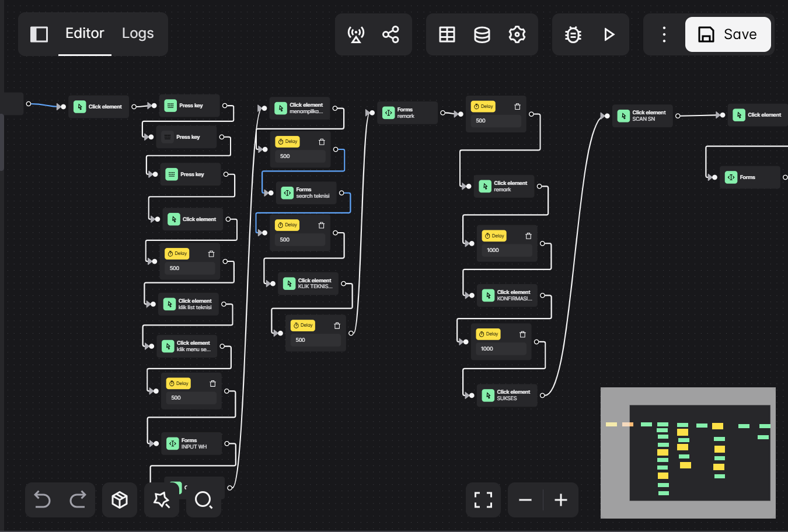Open the trigger broadcast icon
Screen dimensions: 788x532
coord(357,34)
